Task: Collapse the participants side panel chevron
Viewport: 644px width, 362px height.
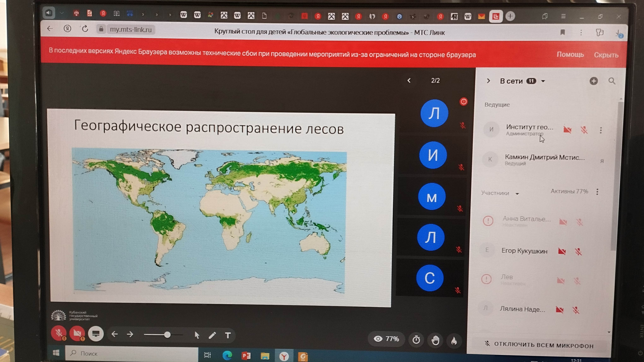Action: pyautogui.click(x=488, y=81)
